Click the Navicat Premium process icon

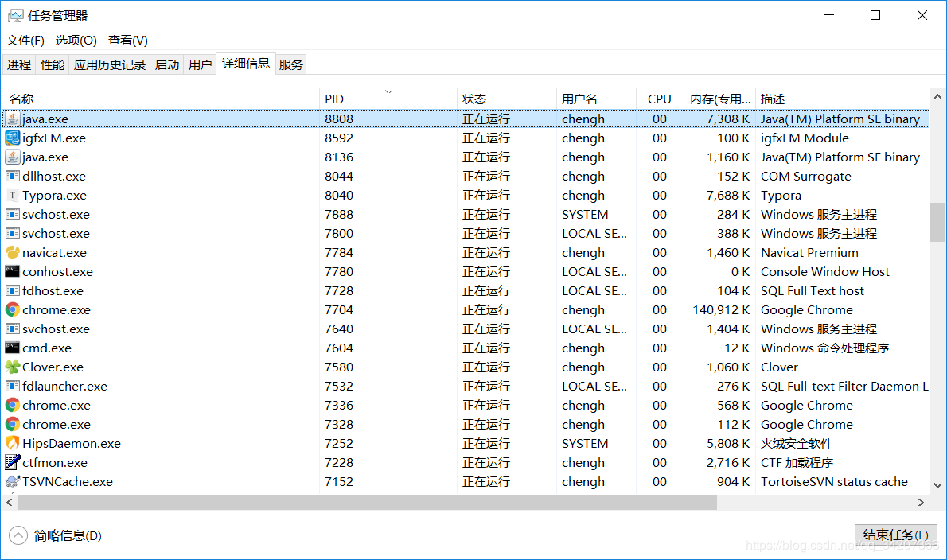pos(14,252)
